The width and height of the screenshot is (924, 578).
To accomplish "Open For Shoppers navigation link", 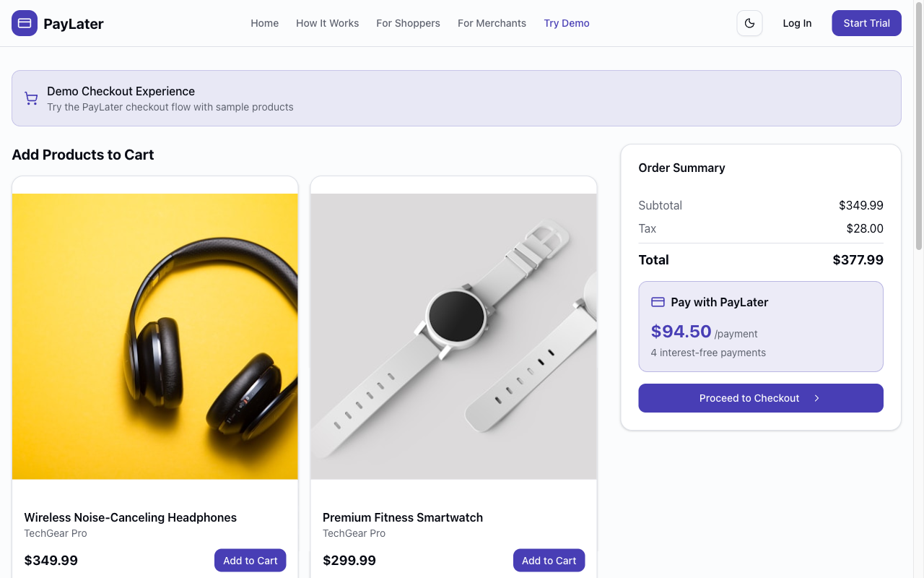I will pyautogui.click(x=408, y=23).
